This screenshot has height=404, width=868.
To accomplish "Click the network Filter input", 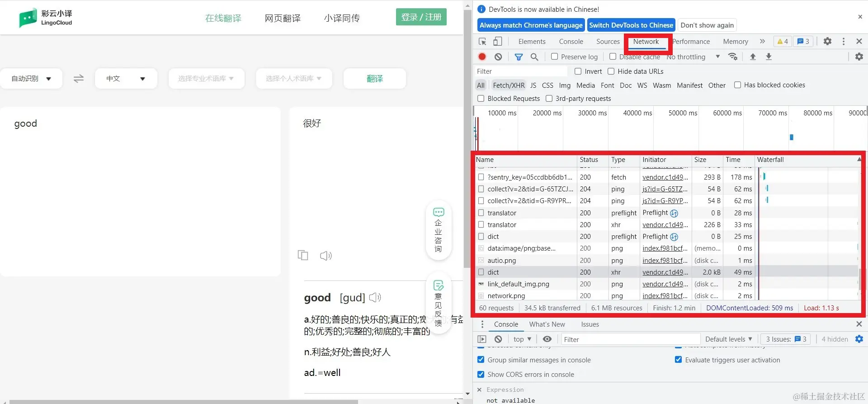I will point(521,71).
